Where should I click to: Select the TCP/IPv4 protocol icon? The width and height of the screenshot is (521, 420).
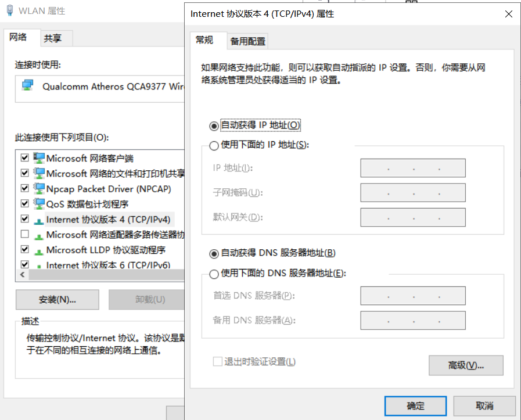pyautogui.click(x=39, y=221)
